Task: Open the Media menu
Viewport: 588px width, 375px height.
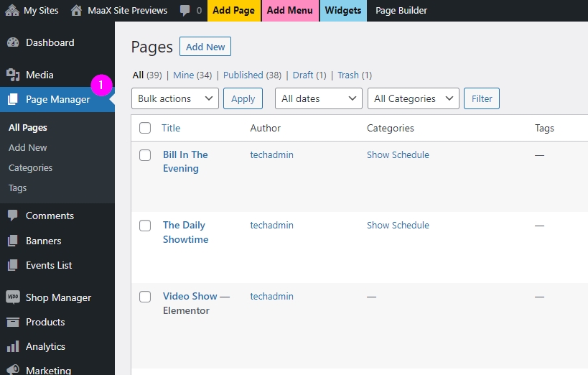Action: coord(57,75)
